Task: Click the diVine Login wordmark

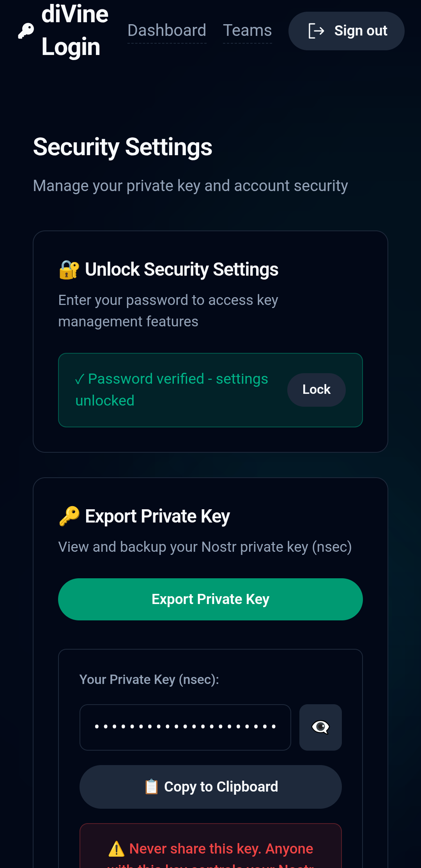Action: 75,30
